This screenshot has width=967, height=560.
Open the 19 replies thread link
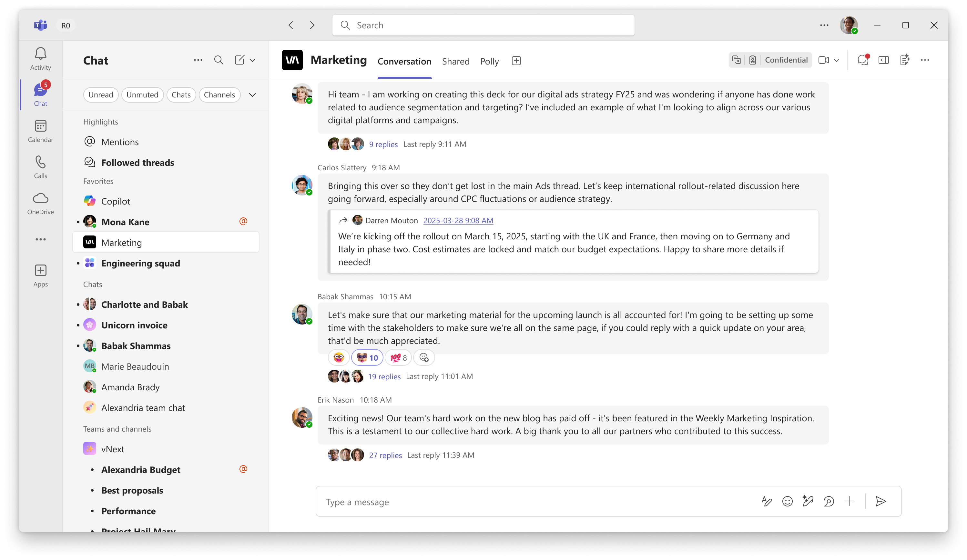point(384,376)
